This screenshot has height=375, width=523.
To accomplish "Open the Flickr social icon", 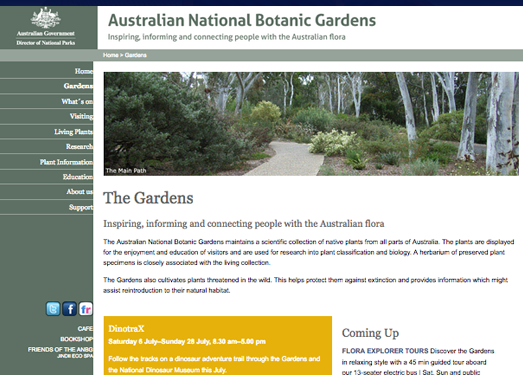I will click(85, 309).
